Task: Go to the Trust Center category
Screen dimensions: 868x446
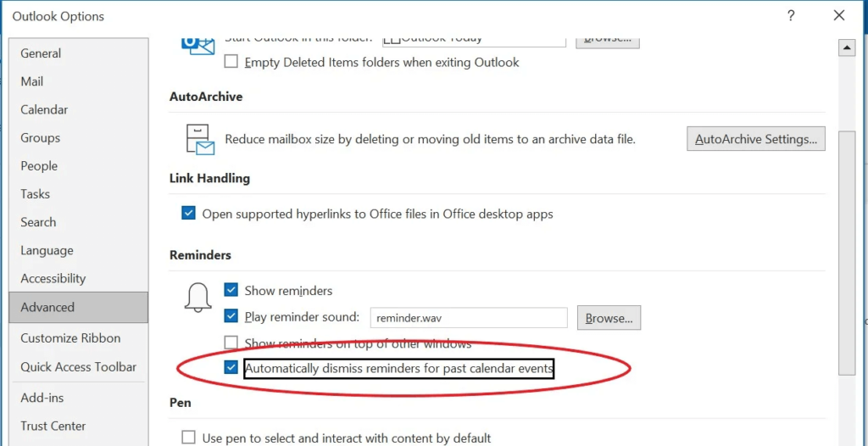Action: [x=53, y=426]
